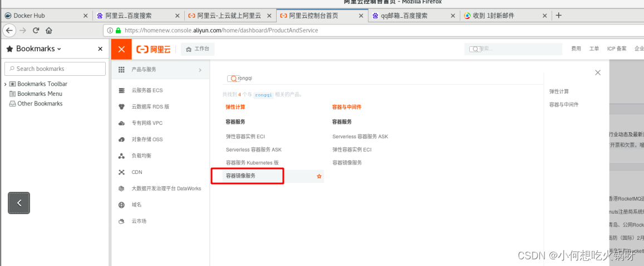Screen dimensions: 644x266
Task: Click the CDN icon
Action: point(121,172)
